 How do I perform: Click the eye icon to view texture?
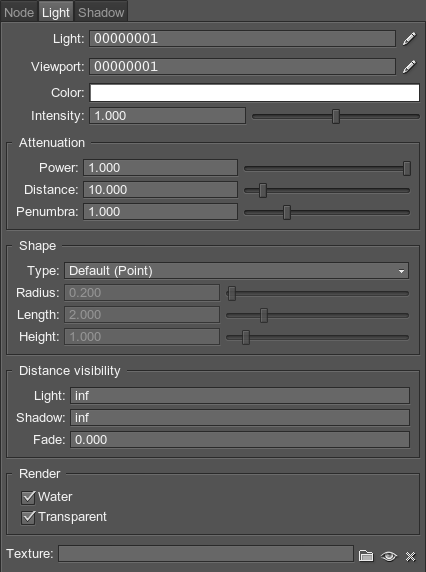[x=389, y=556]
